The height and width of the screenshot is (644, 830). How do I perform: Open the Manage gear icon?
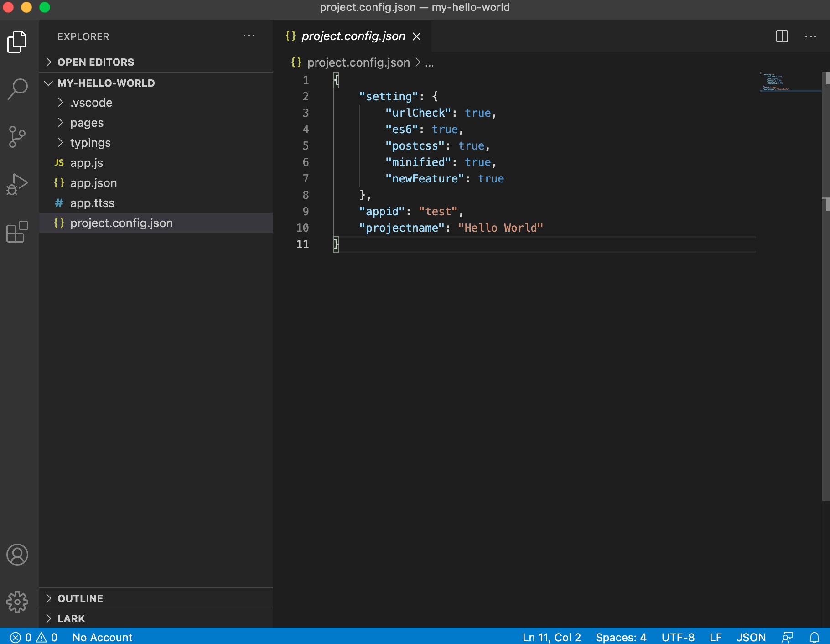pos(17,602)
